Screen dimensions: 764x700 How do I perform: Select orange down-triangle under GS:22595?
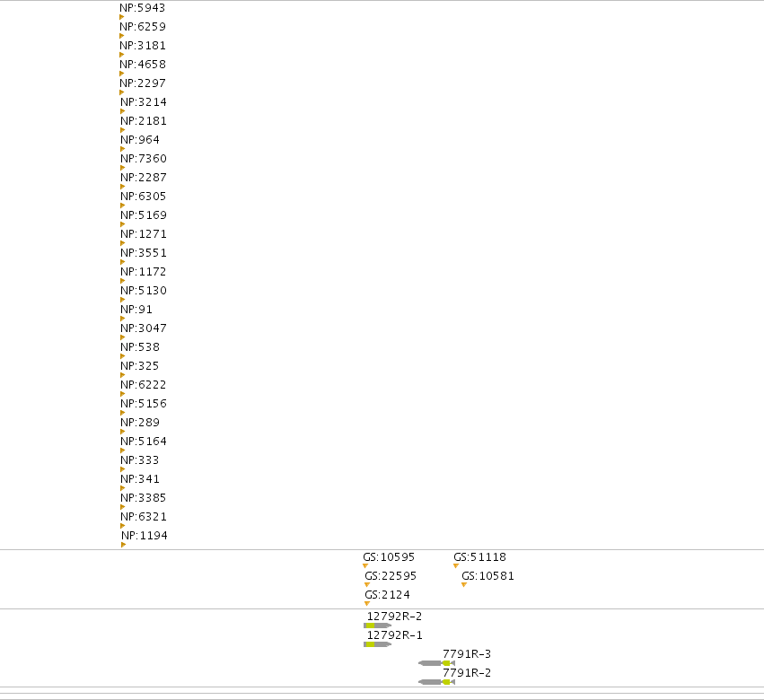367,585
